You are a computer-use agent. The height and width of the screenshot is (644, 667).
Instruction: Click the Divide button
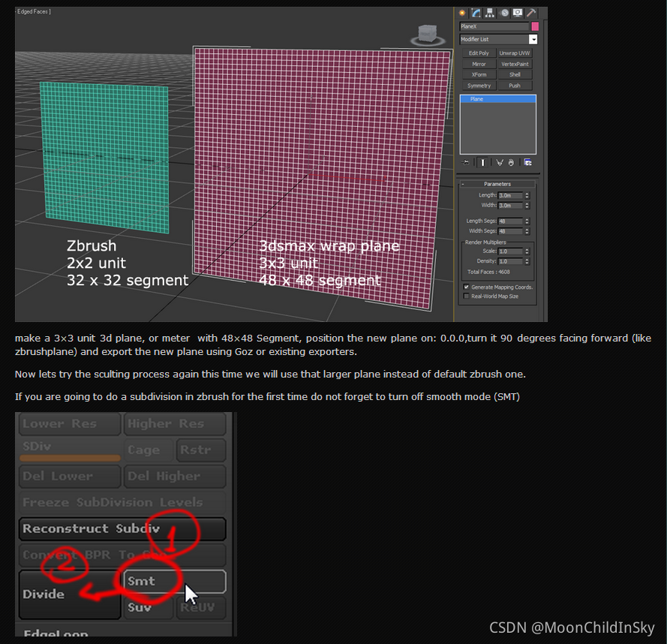coord(70,594)
